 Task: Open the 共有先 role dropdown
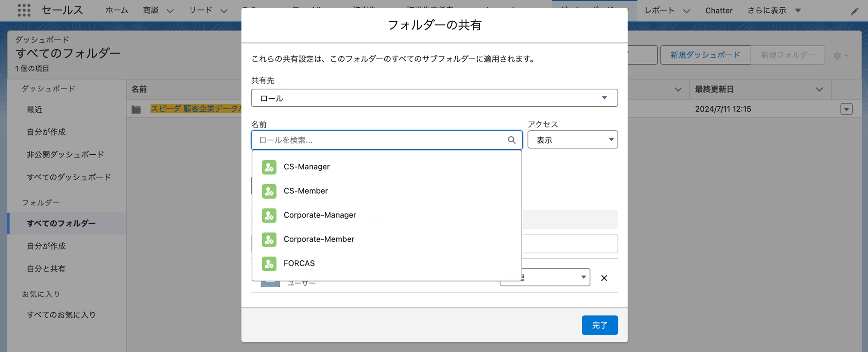(434, 98)
